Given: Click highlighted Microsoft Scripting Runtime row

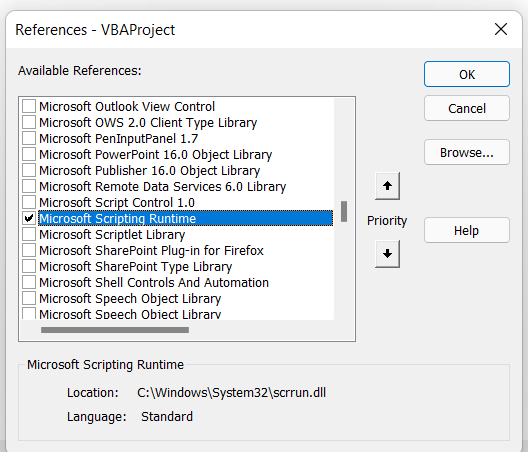Looking at the screenshot, I should pos(186,218).
